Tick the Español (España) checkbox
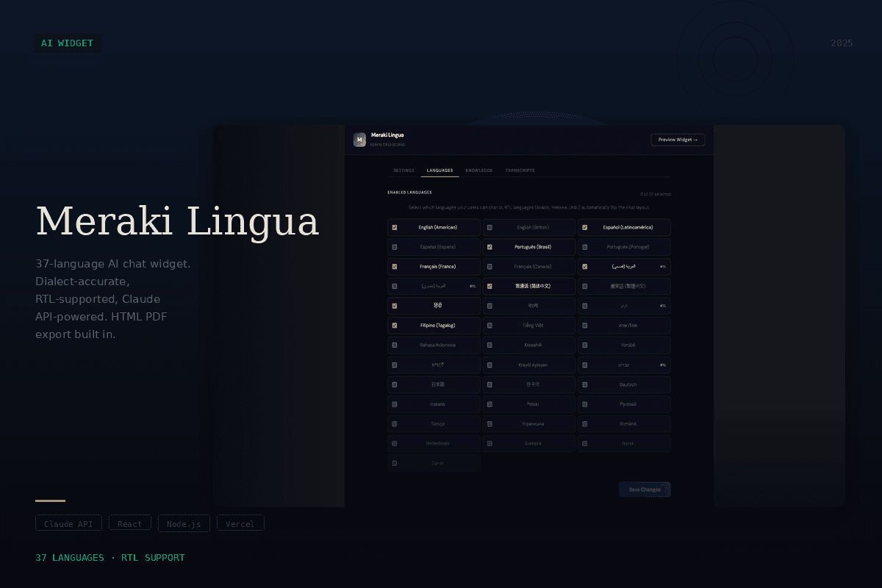Image resolution: width=882 pixels, height=588 pixels. (x=395, y=247)
